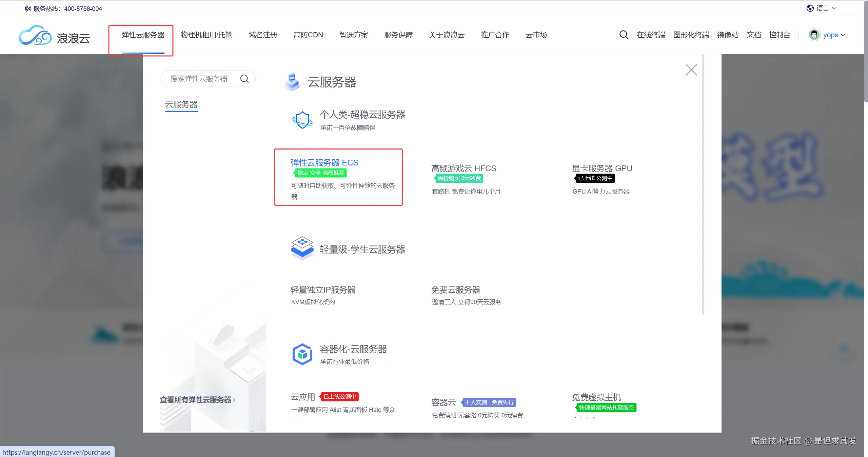Screen dimensions: 868x457
Task: Open the 文档 link
Action: point(754,35)
